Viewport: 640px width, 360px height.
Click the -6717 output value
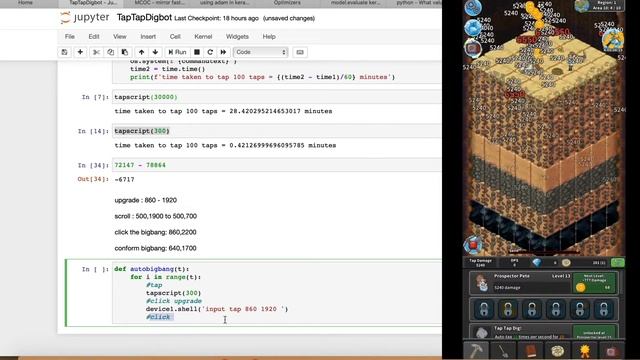124,180
